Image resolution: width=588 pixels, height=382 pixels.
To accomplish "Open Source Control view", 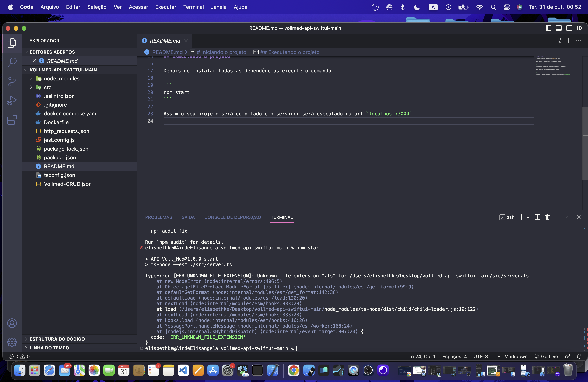I will (12, 82).
